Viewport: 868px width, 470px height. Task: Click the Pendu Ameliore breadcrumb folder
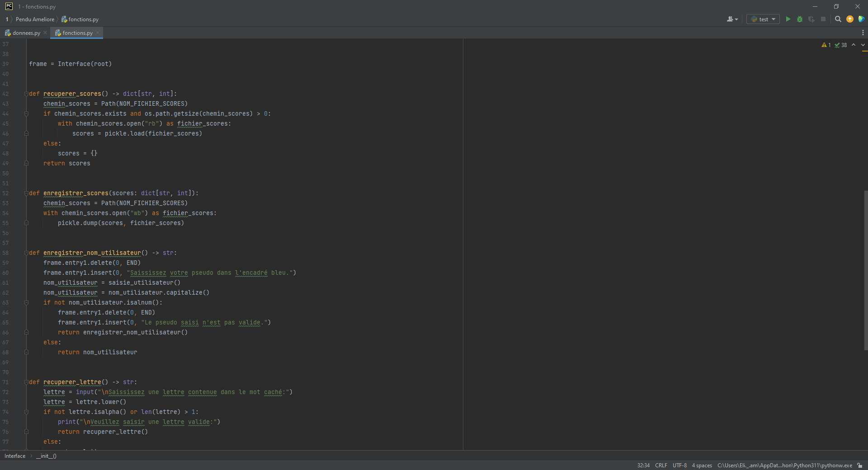tap(35, 19)
